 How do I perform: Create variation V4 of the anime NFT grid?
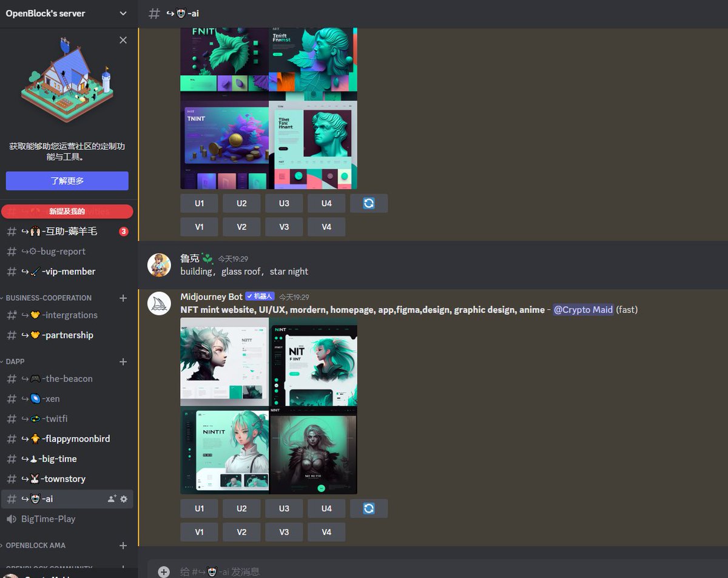tap(326, 531)
